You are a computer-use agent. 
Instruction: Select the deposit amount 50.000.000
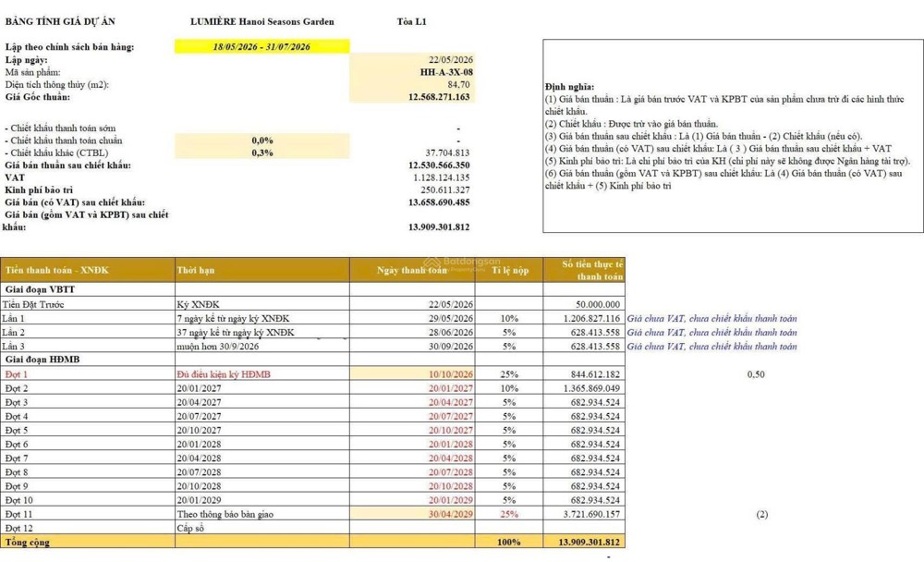point(598,304)
